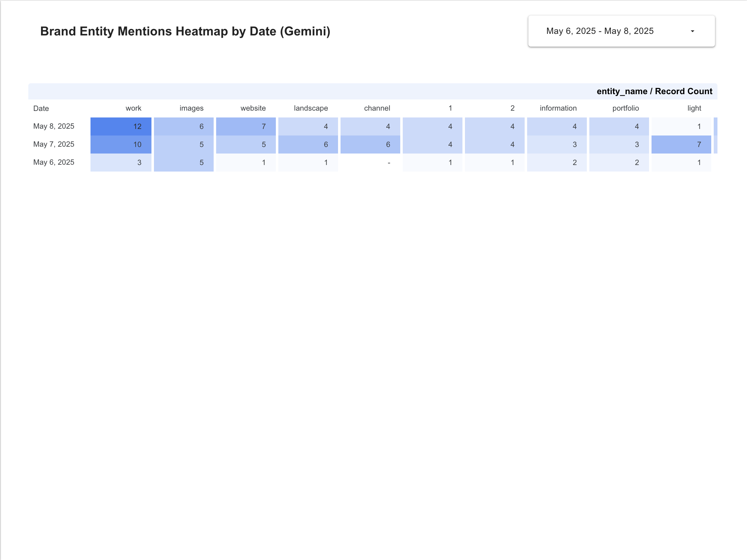The image size is (747, 560).
Task: Click light cell with value 7
Action: (681, 145)
